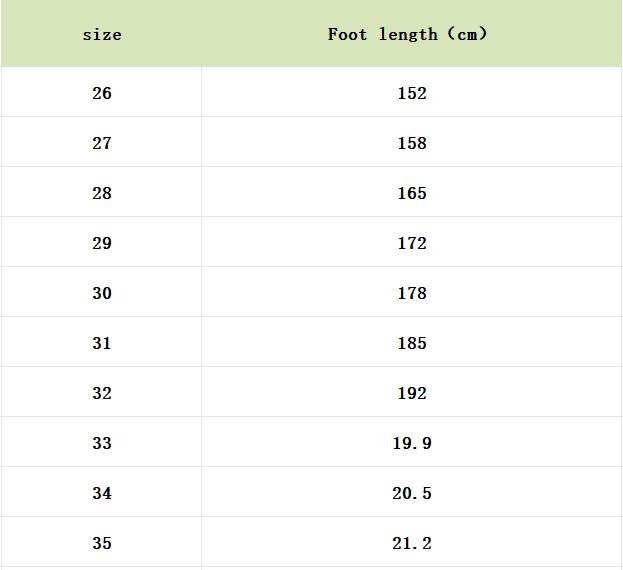This screenshot has width=623, height=570.
Task: Click the size 31 cell
Action: [102, 343]
